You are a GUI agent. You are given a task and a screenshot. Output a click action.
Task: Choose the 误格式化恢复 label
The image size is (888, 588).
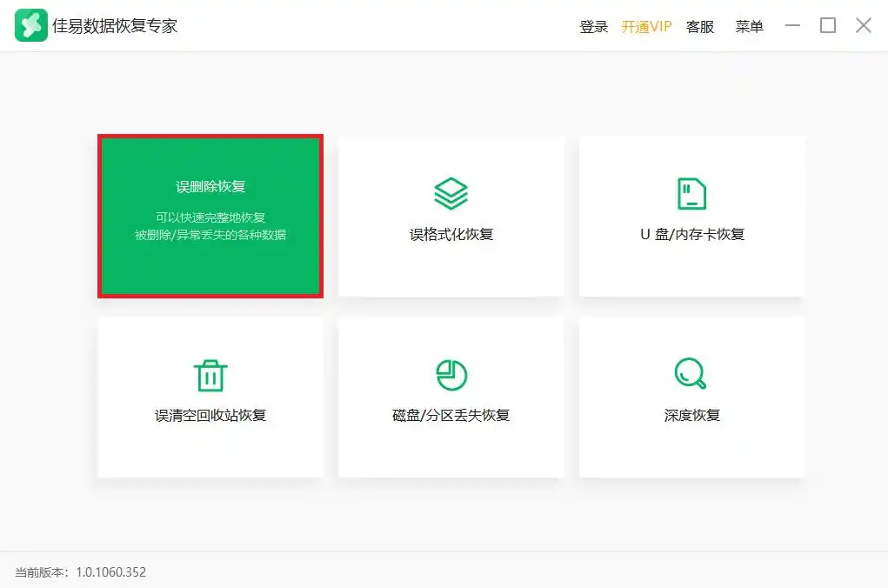(451, 235)
